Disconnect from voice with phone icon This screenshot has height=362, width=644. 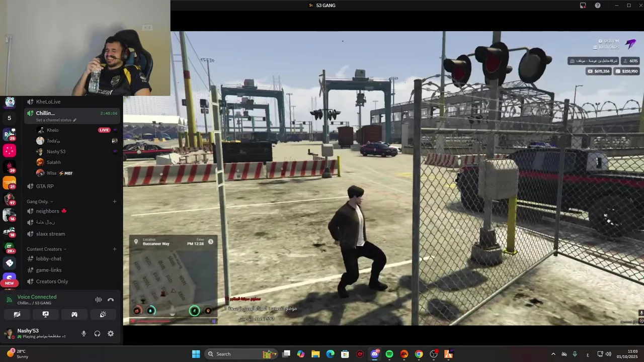(111, 300)
